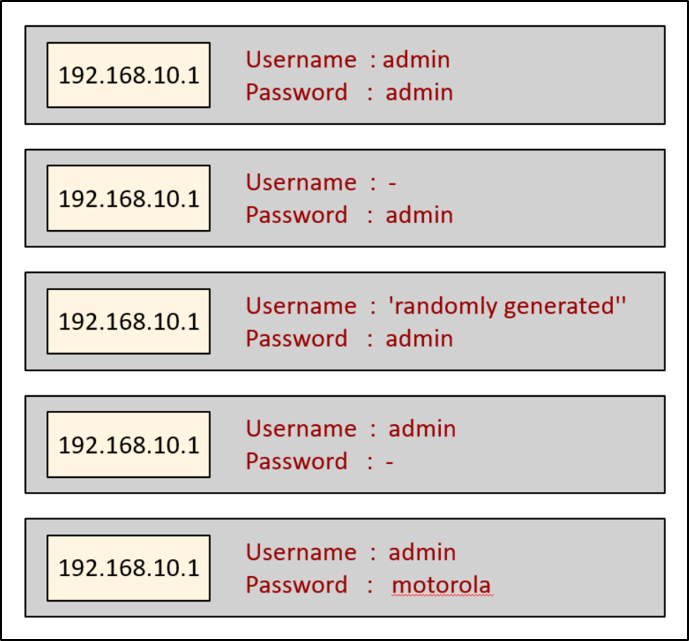This screenshot has width=689, height=641.
Task: Select the IP box for the dash-password entry
Action: coord(128,444)
